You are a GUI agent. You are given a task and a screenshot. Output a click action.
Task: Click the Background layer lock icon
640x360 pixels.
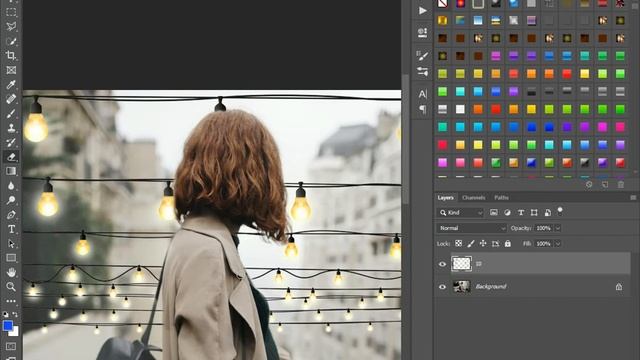(x=619, y=287)
